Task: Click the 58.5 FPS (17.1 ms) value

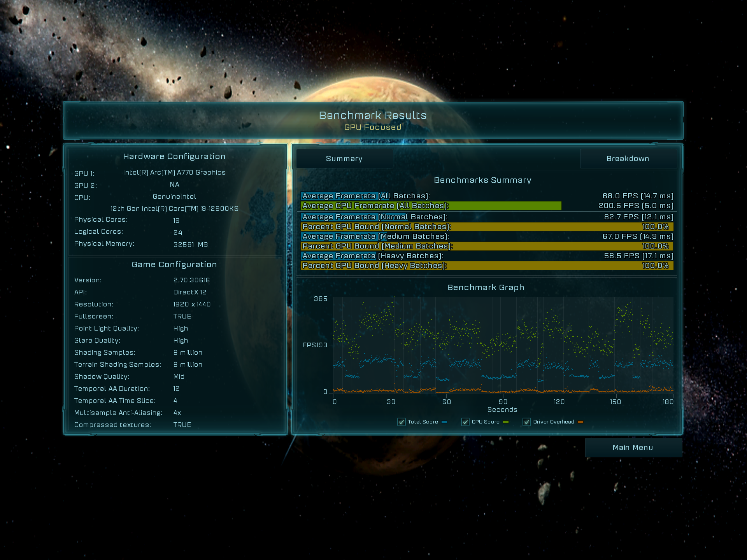Action: (639, 256)
